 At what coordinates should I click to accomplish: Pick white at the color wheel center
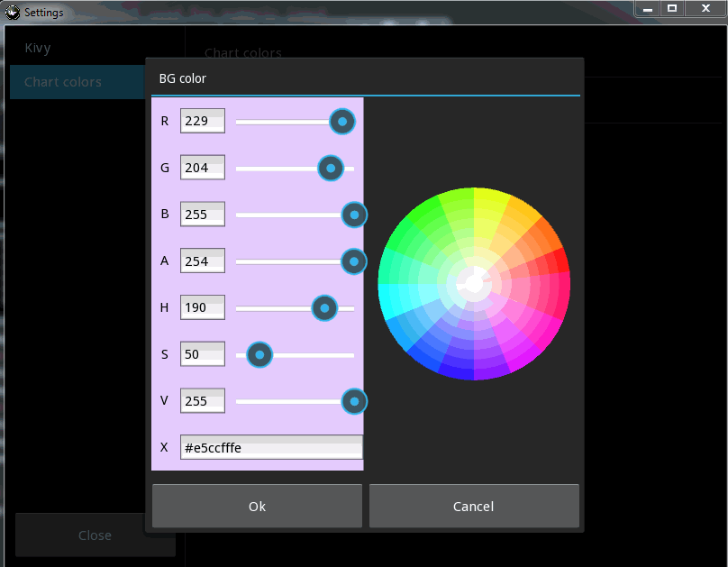coord(474,284)
